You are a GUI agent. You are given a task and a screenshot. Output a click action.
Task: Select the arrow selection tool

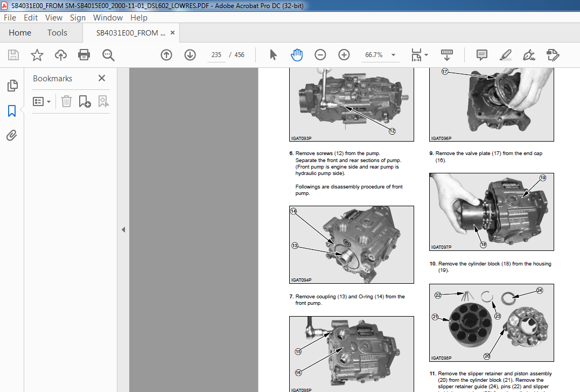click(273, 55)
